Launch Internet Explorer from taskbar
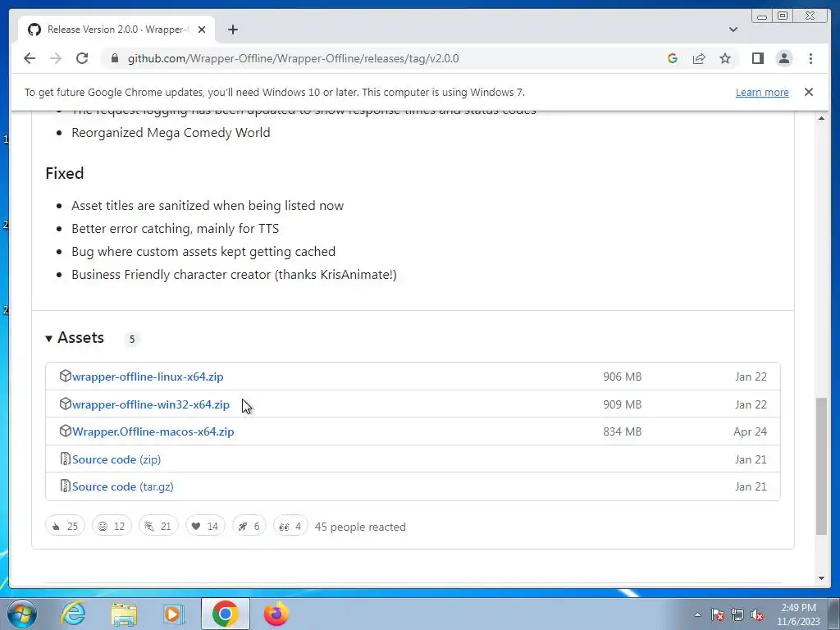Image resolution: width=840 pixels, height=630 pixels. (x=73, y=614)
